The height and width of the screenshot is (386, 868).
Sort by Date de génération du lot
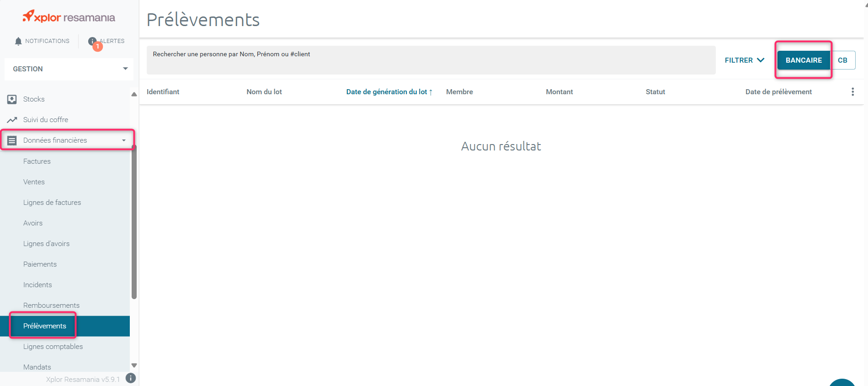click(x=387, y=92)
